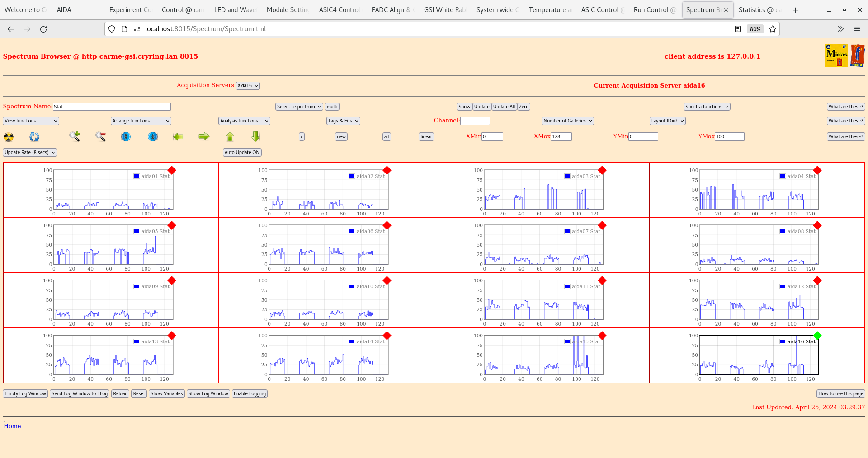Open the Spectra functions dropdown
Image resolution: width=868 pixels, height=458 pixels.
[x=707, y=107]
